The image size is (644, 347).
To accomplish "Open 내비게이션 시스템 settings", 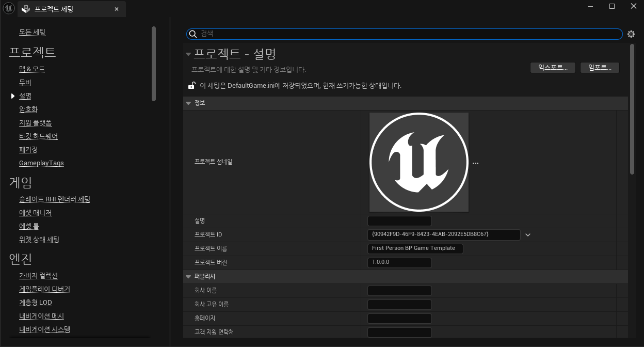I will [x=44, y=329].
